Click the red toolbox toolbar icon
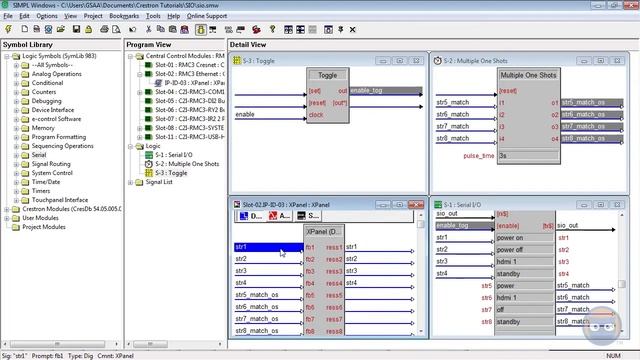This screenshot has height=360, width=640. 256,29
